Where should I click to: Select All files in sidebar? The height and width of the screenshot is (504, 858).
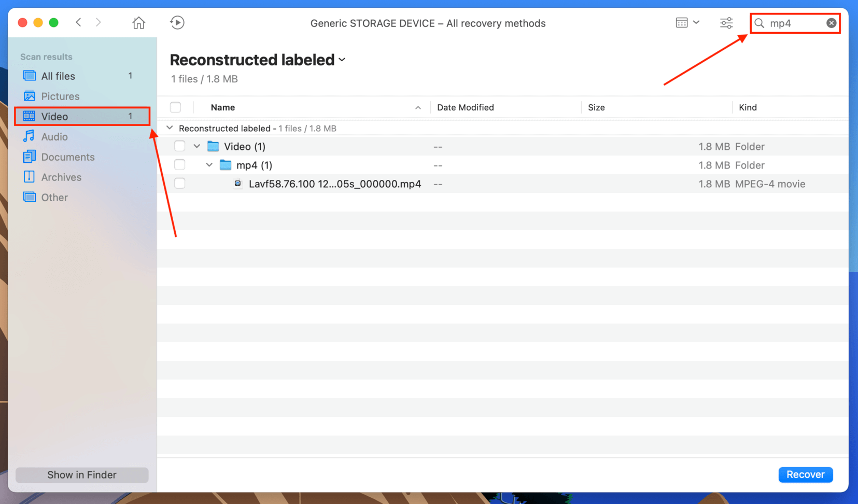pos(82,76)
